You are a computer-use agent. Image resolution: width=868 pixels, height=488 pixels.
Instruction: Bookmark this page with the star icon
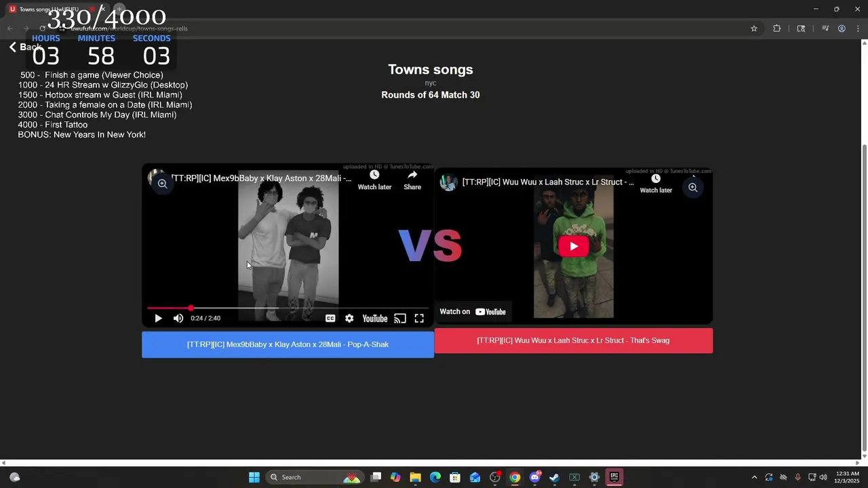(753, 28)
